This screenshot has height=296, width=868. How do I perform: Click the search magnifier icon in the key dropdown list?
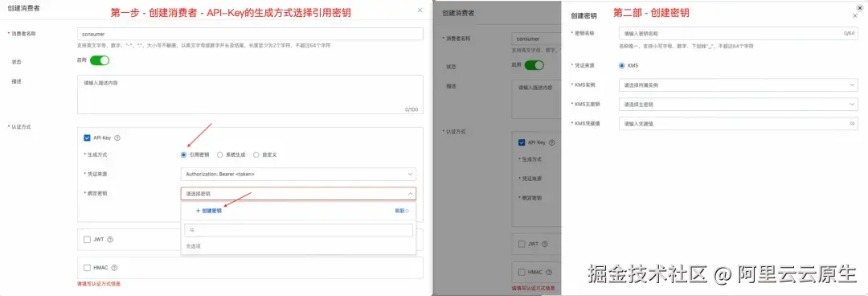[x=192, y=230]
